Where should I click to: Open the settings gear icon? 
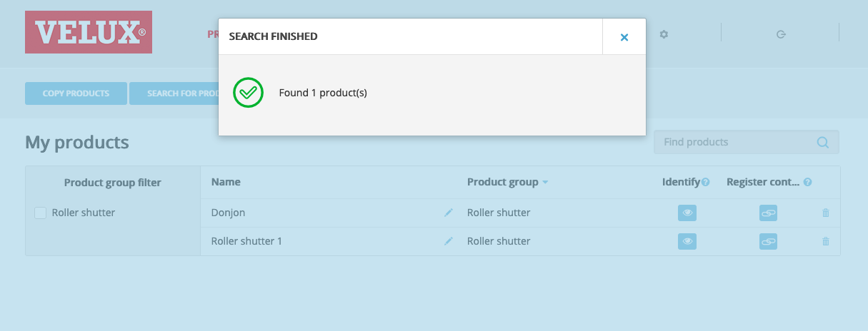[x=664, y=34]
